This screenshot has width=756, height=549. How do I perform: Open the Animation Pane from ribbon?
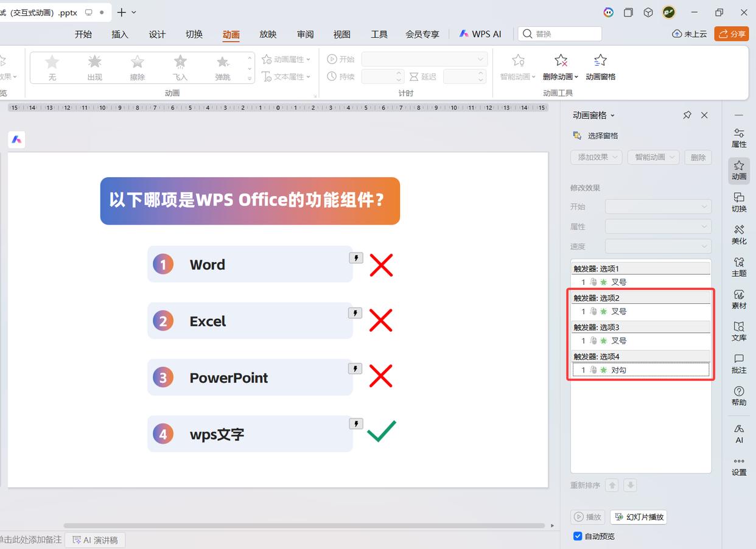tap(600, 66)
